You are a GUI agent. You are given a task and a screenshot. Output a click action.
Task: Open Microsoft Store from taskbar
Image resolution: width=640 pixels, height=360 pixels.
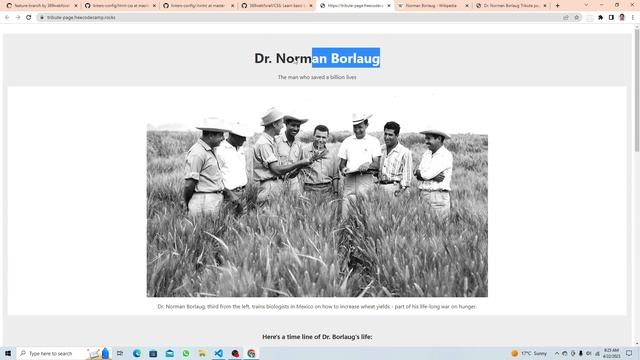153,353
